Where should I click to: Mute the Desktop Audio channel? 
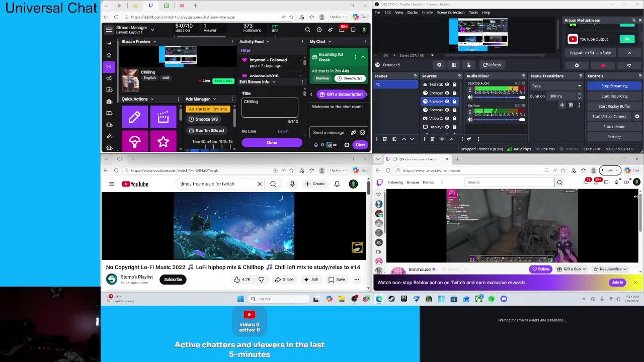(x=470, y=97)
